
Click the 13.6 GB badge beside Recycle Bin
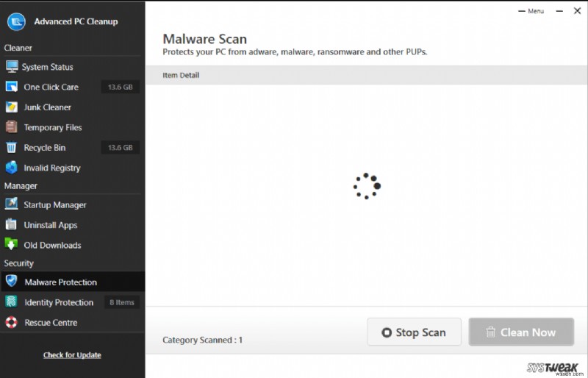pos(120,148)
